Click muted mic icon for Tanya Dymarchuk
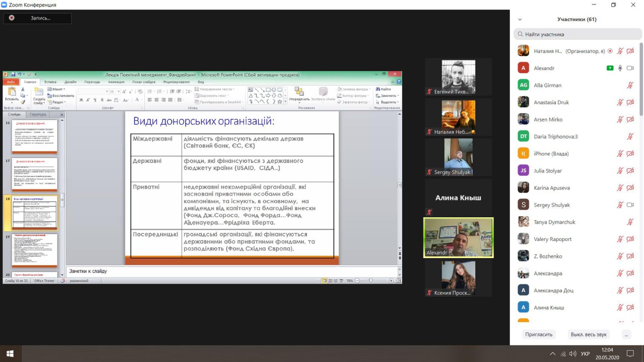The image size is (644, 362). [630, 222]
